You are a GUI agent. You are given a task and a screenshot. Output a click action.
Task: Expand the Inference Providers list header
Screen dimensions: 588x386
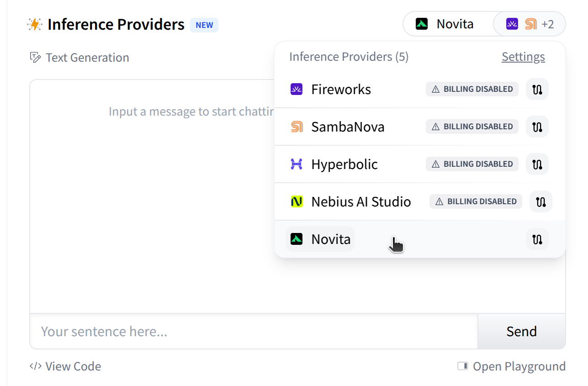349,56
